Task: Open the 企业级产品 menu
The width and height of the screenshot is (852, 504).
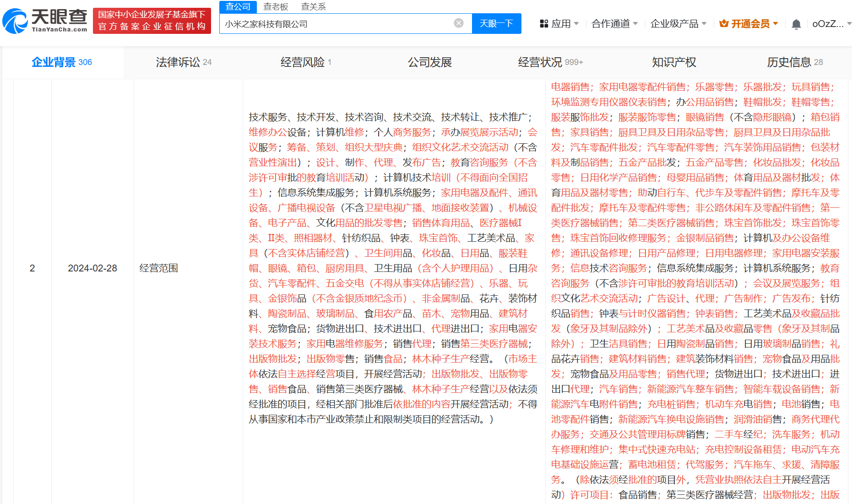Action: (678, 24)
